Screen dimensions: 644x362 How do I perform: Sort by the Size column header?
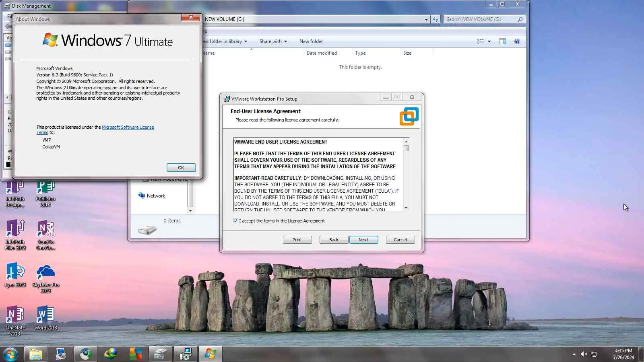click(417, 53)
